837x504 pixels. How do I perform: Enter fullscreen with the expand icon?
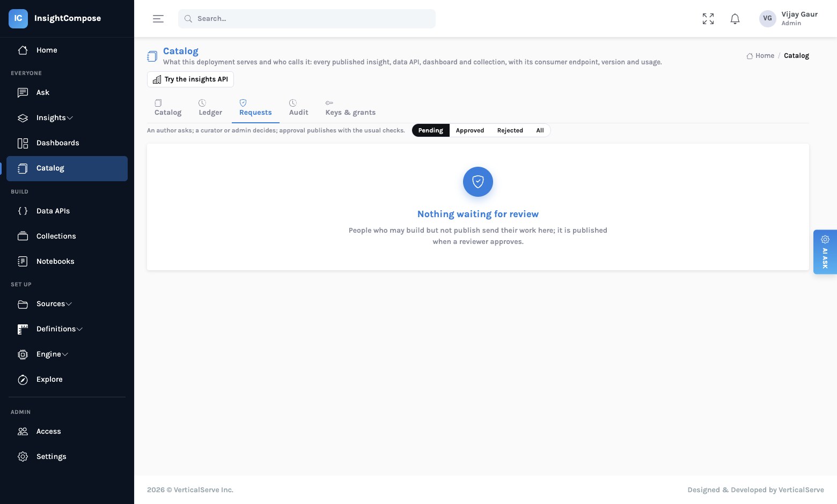[708, 19]
